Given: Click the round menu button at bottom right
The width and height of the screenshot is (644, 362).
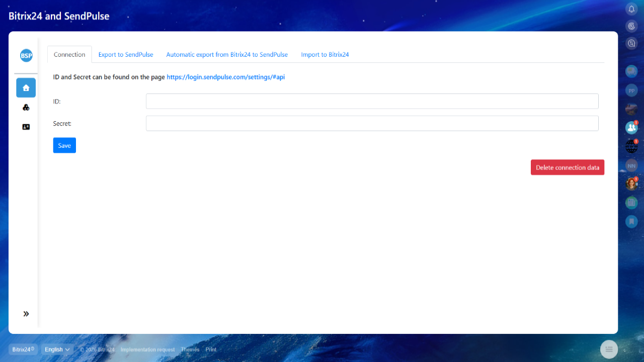Looking at the screenshot, I should point(609,349).
